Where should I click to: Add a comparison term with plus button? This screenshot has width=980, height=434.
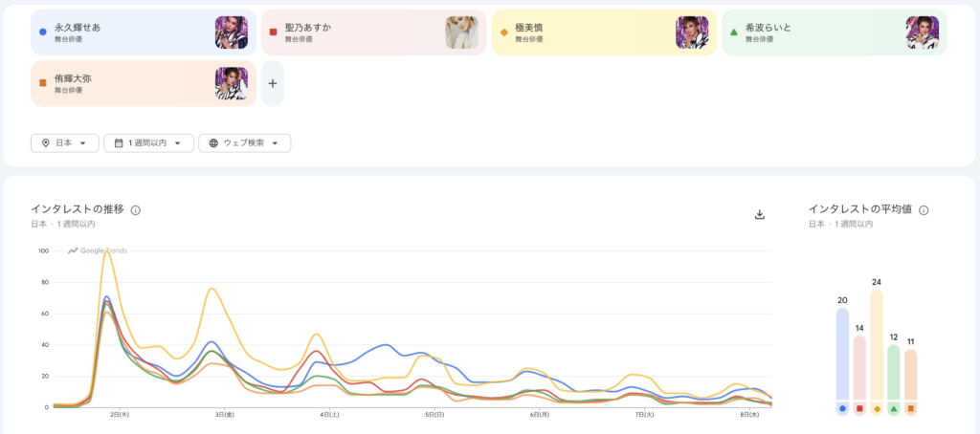(x=273, y=84)
